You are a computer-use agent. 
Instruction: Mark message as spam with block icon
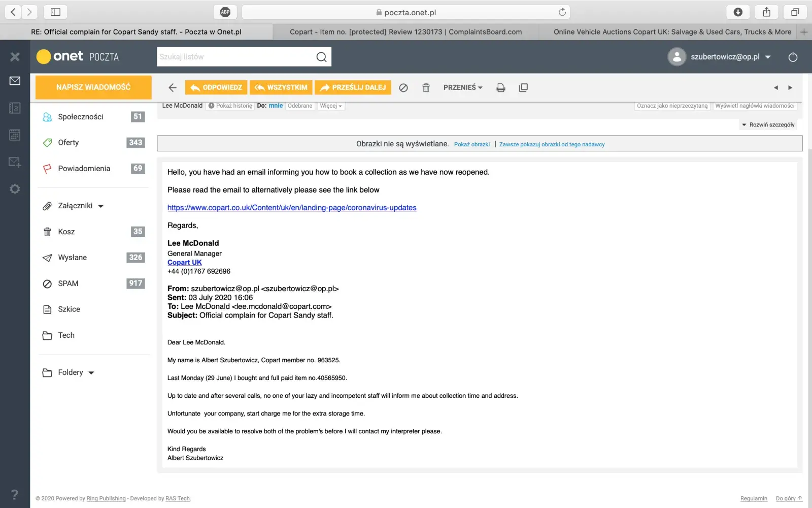pos(403,88)
